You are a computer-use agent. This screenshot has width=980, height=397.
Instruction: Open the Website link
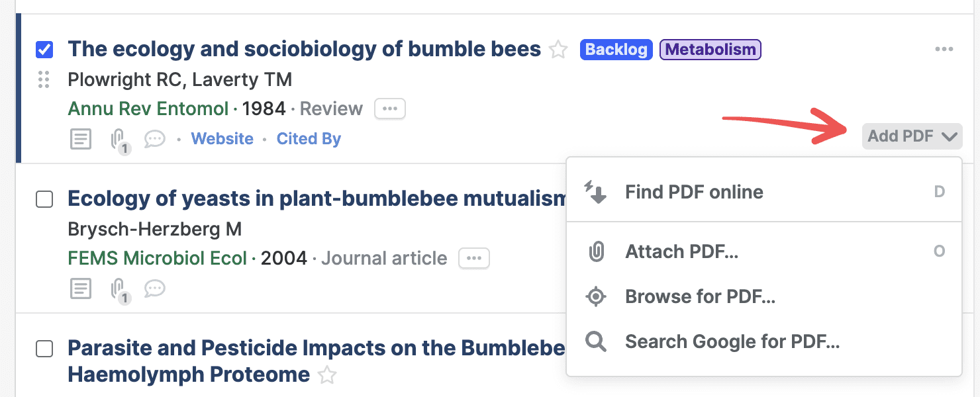(222, 139)
